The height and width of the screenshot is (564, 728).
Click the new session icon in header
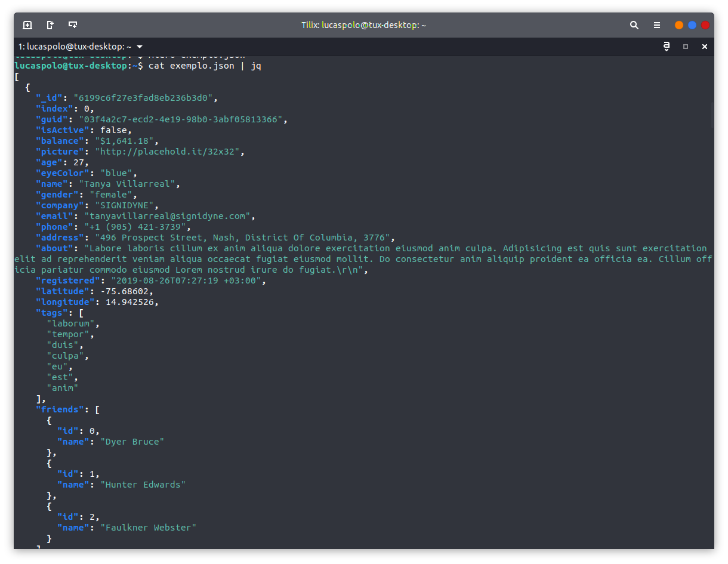[x=27, y=25]
